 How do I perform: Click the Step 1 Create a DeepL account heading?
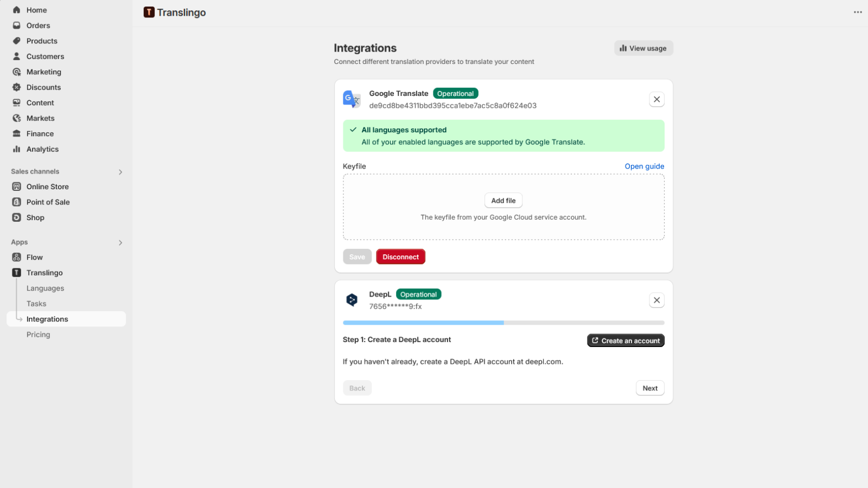tap(397, 339)
